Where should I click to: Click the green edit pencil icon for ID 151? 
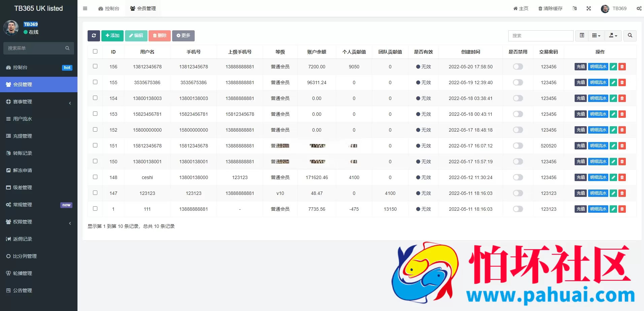613,146
